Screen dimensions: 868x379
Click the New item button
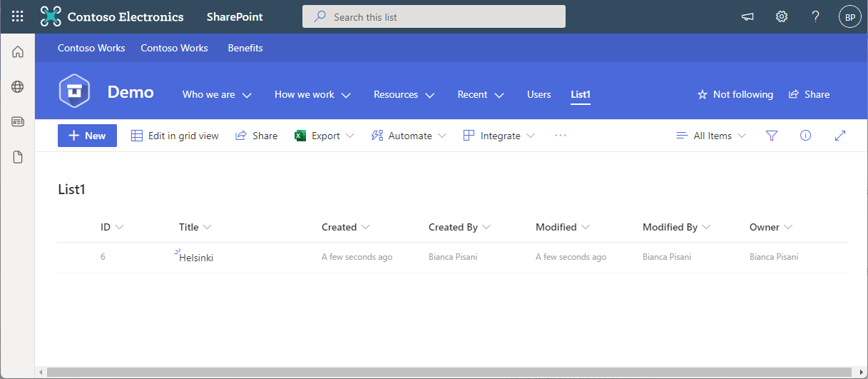[x=87, y=136]
